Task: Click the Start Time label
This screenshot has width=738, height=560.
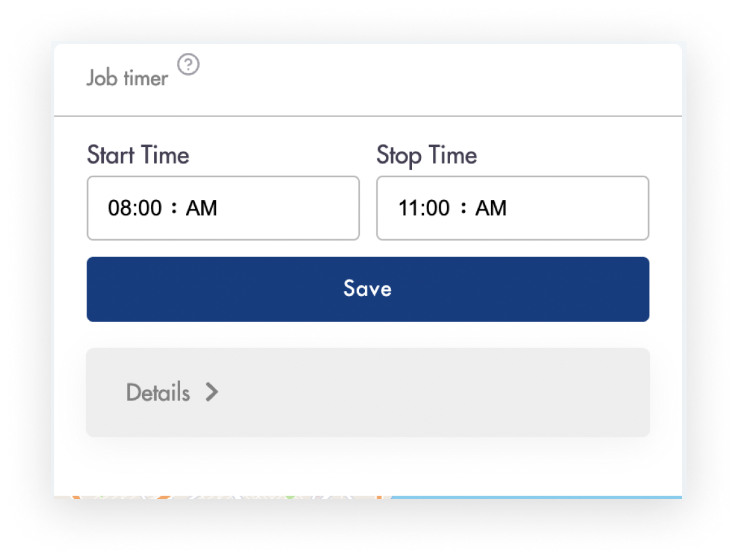Action: click(138, 155)
